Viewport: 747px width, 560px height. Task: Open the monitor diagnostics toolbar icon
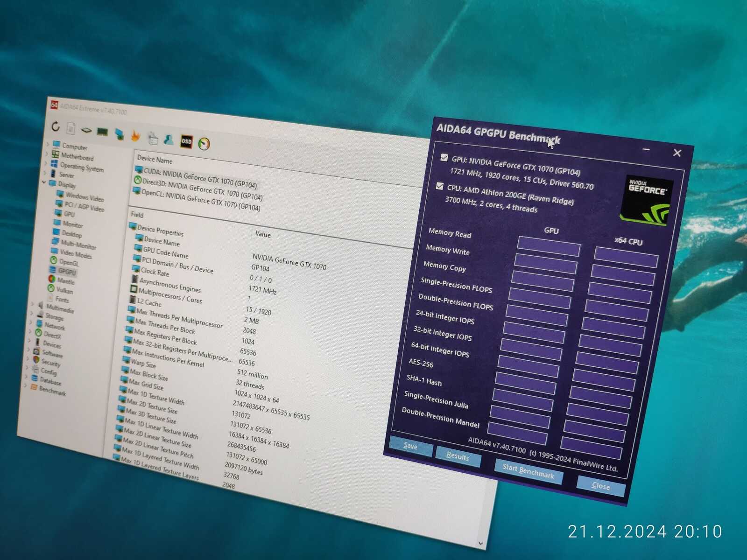coord(120,134)
